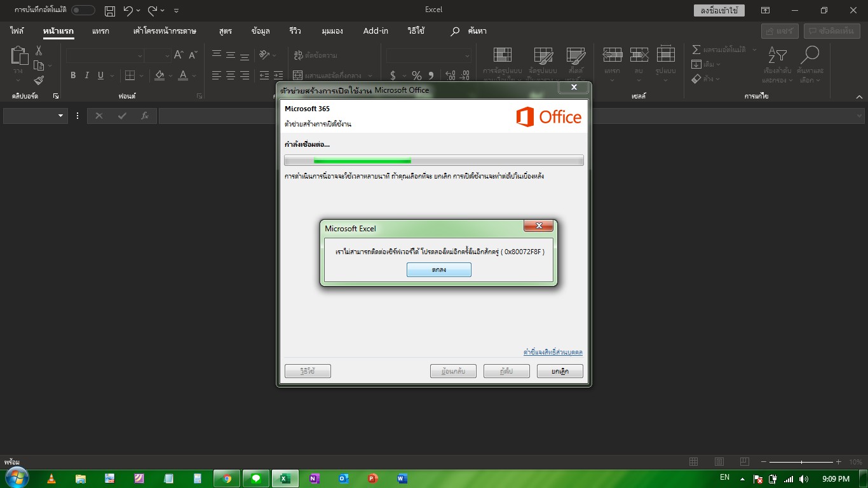Click the Align Left icon
Screen dimensions: 868x488
point(217,75)
